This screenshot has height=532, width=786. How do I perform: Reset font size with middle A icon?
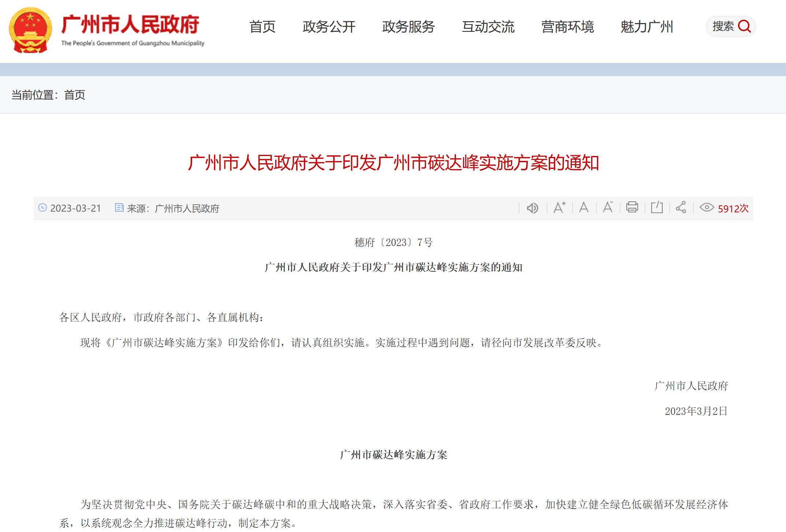584,208
